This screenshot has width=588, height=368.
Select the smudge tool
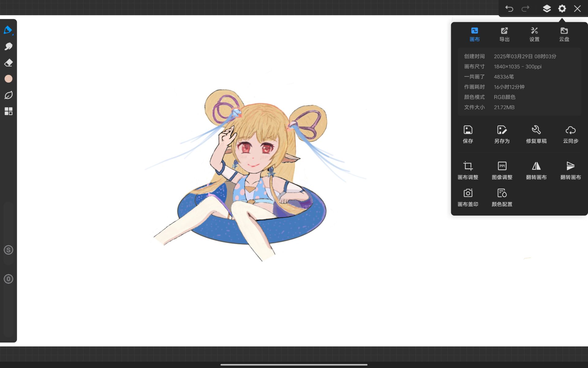coord(8,46)
